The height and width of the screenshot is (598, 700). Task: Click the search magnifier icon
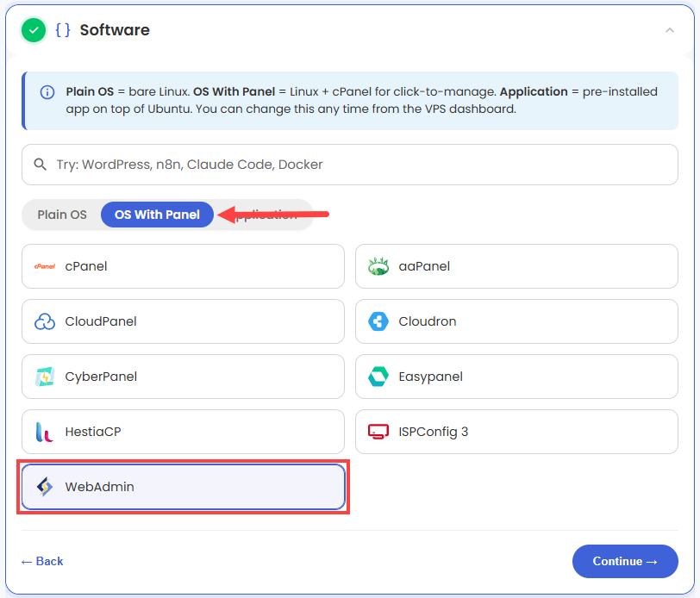(41, 165)
